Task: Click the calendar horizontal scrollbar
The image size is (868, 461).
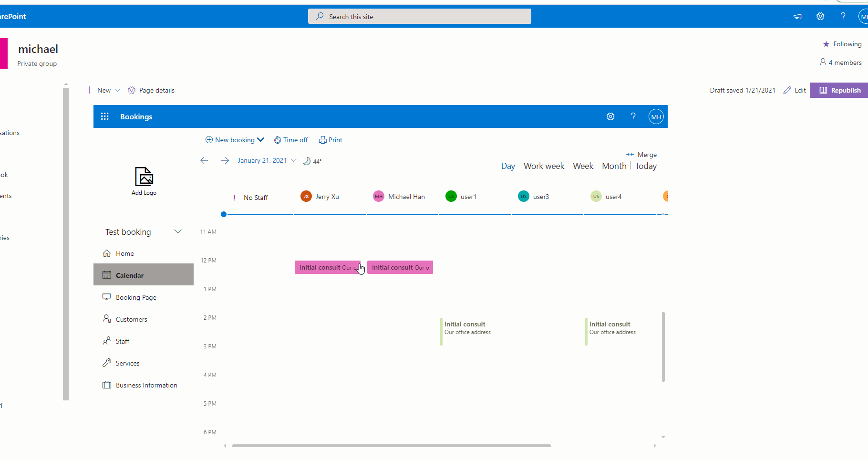Action: pyautogui.click(x=391, y=446)
